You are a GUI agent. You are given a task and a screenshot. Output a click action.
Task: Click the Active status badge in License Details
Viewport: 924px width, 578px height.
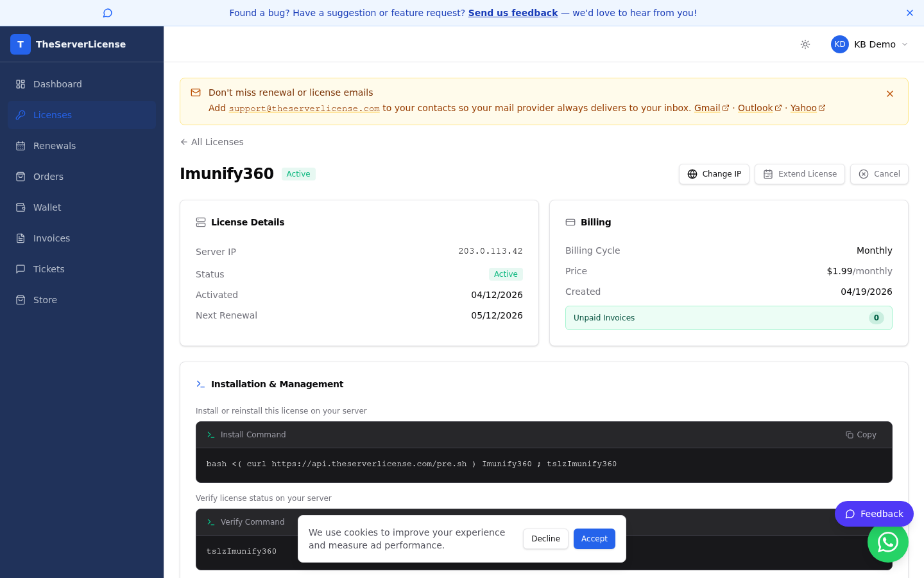[x=506, y=274]
